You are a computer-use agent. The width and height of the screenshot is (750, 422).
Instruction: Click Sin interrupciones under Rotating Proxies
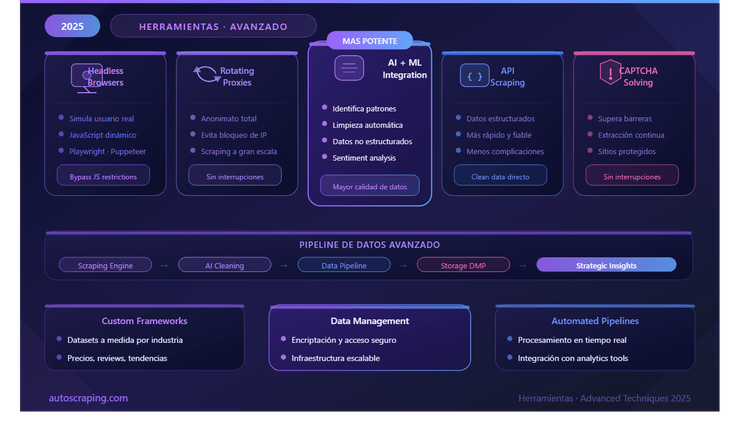pyautogui.click(x=235, y=177)
